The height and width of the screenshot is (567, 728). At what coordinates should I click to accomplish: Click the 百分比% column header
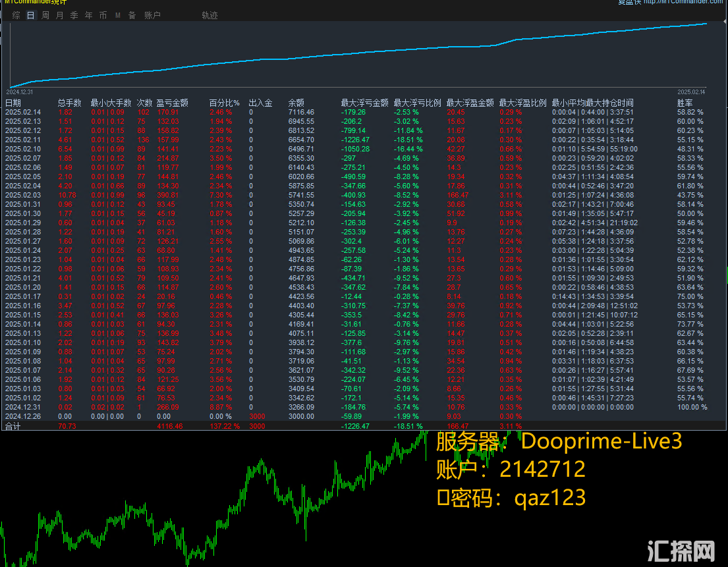coord(224,103)
